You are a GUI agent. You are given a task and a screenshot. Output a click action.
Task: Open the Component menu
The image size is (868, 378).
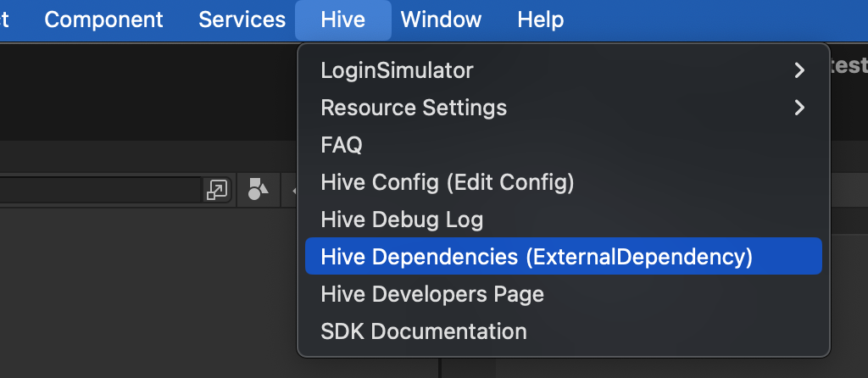[103, 19]
